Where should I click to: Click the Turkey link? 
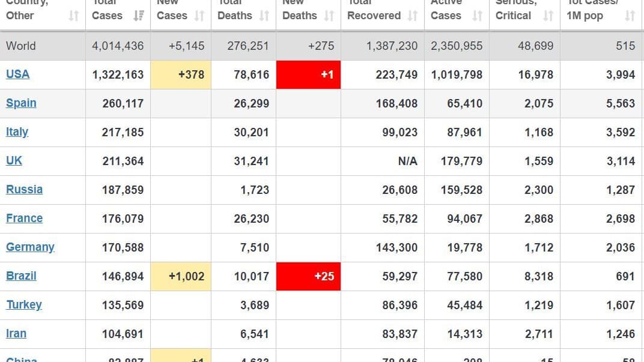click(24, 304)
